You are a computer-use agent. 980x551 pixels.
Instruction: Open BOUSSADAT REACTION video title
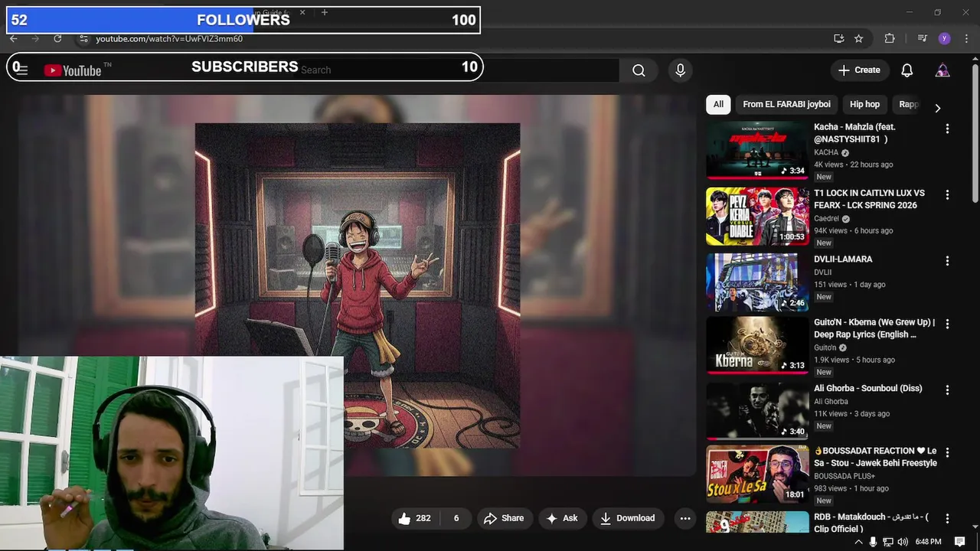(x=875, y=457)
